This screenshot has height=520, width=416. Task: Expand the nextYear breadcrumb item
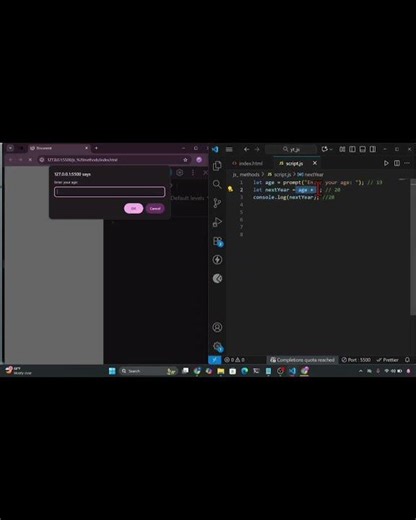click(310, 174)
